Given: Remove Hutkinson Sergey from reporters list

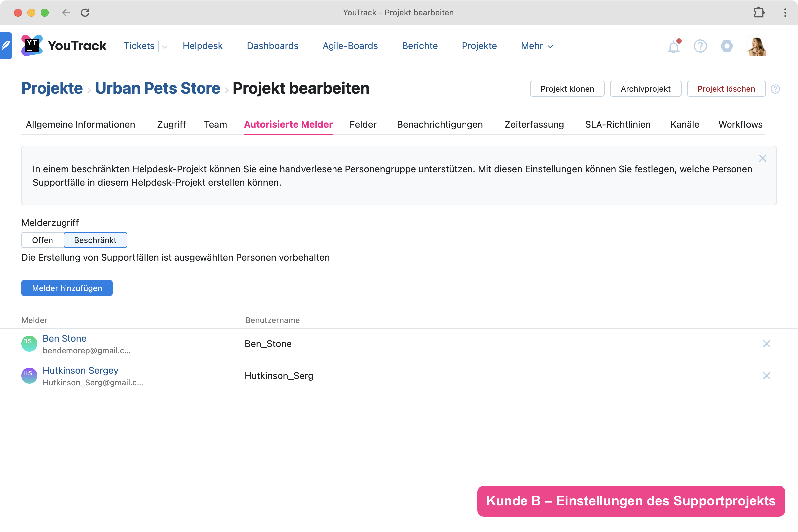Looking at the screenshot, I should click(766, 376).
